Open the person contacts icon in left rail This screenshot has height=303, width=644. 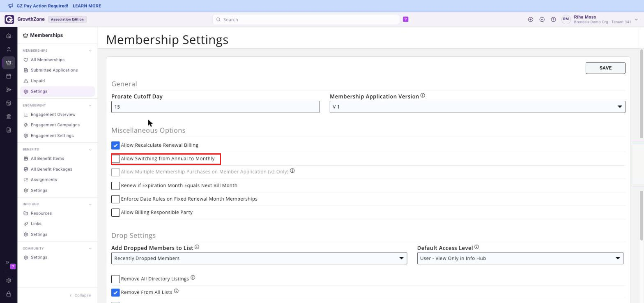[9, 49]
